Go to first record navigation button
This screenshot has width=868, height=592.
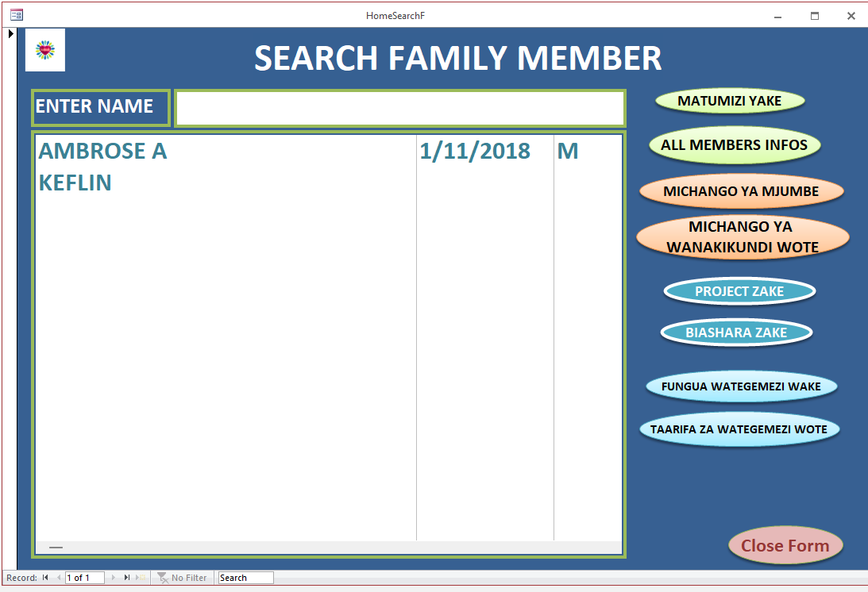pos(45,578)
